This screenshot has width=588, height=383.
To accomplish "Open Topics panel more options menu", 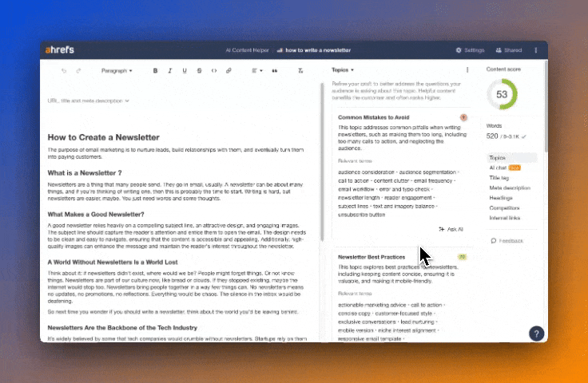I will click(467, 69).
